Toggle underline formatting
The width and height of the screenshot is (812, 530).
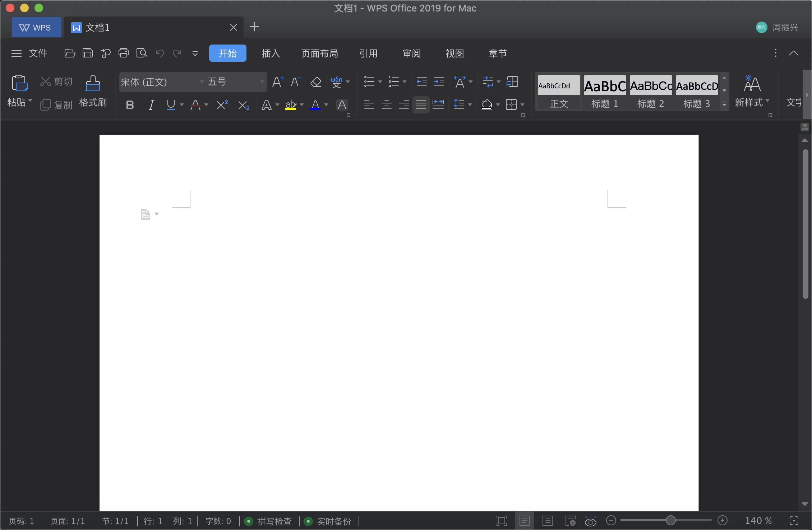(x=171, y=105)
